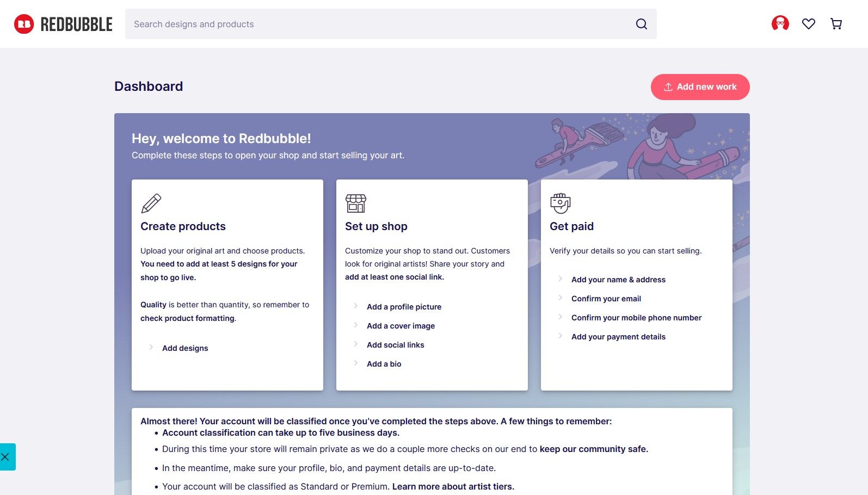868x495 pixels.
Task: Click the search designs and products field
Action: (381, 24)
